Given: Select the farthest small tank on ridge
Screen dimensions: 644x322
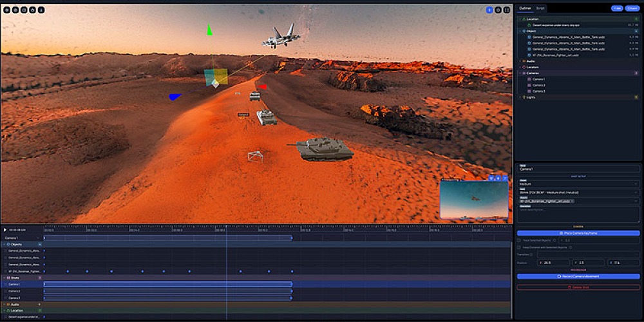Looking at the screenshot, I should click(x=255, y=96).
